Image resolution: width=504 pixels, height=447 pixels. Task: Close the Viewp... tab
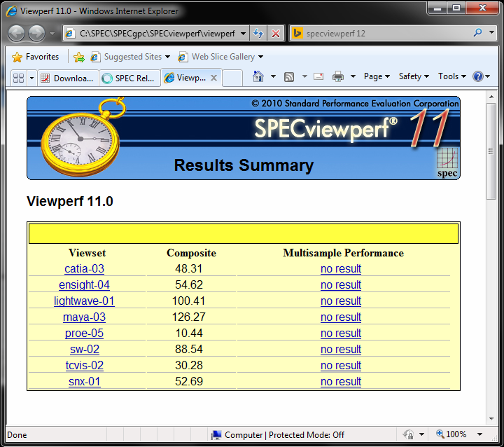[x=213, y=78]
